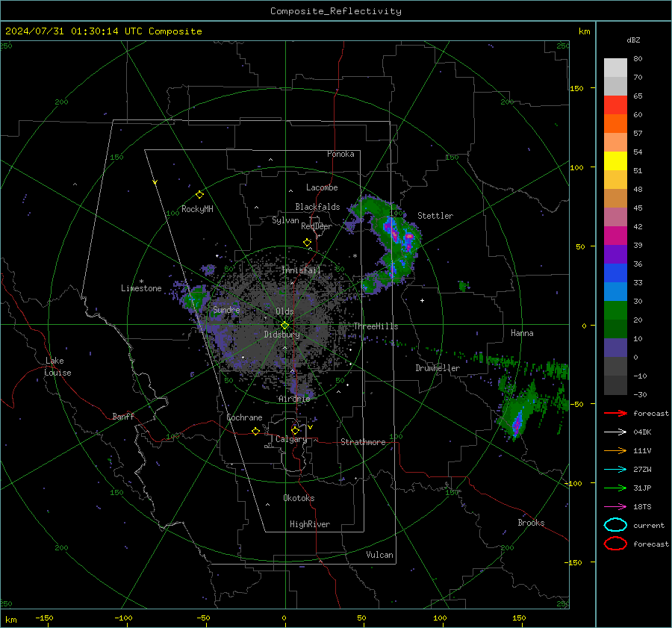Click the Blackfalds label

tap(317, 207)
